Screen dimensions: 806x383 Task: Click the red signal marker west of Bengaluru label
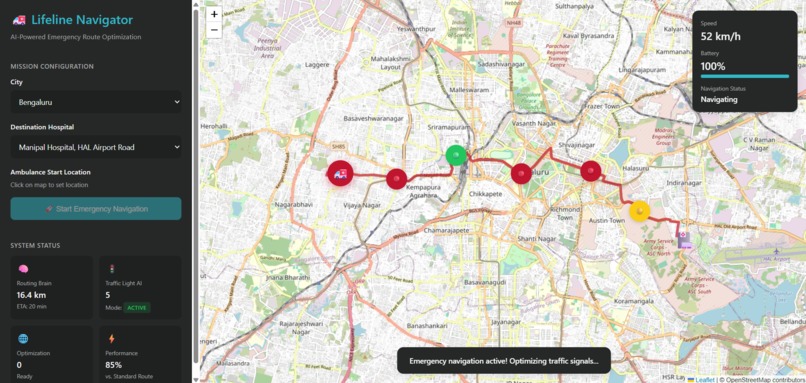pyautogui.click(x=521, y=174)
